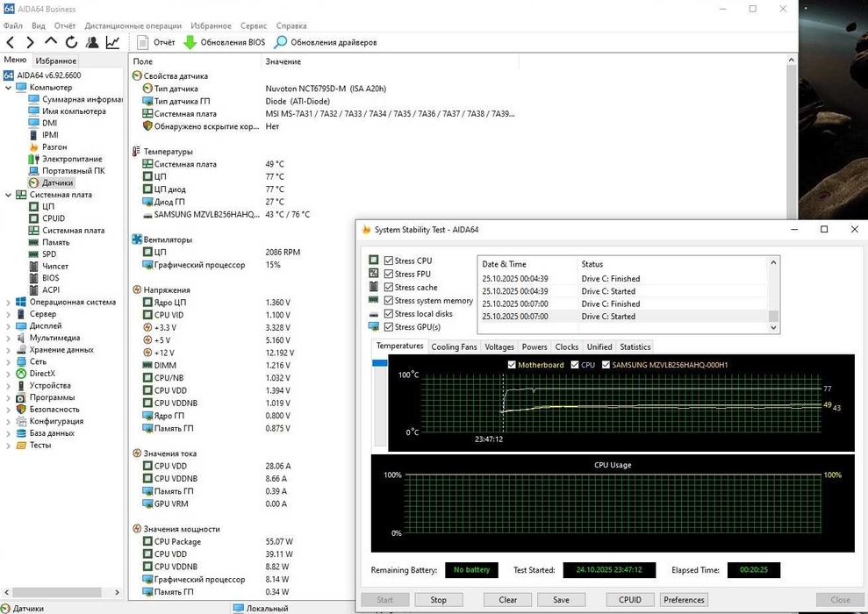Go back with the left arrow toolbar icon
This screenshot has width=868, height=614.
coord(11,42)
